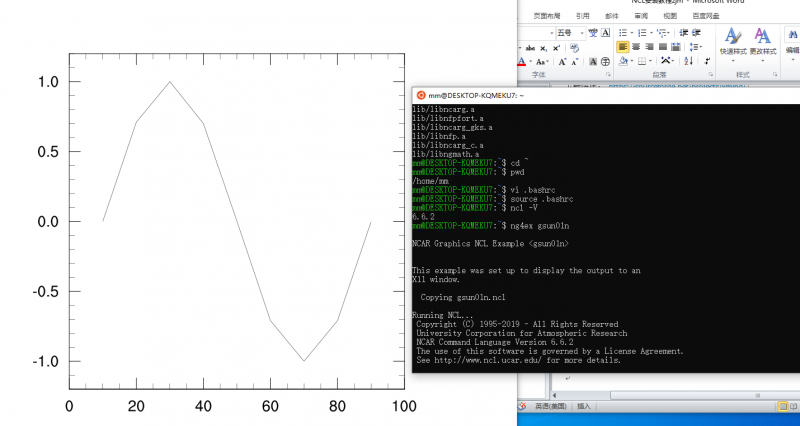Click the bullet list icon
Image resolution: width=800 pixels, height=426 pixels.
[x=623, y=32]
